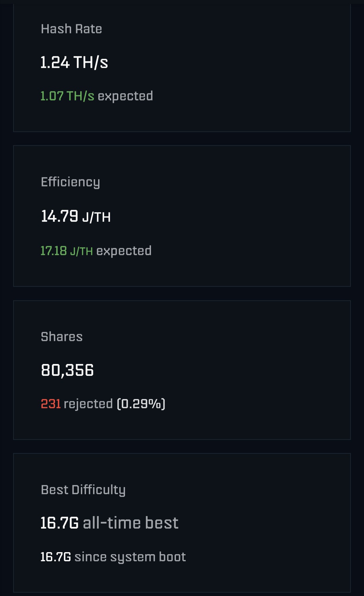The height and width of the screenshot is (596, 364).
Task: Click the all-time best text
Action: coord(130,523)
